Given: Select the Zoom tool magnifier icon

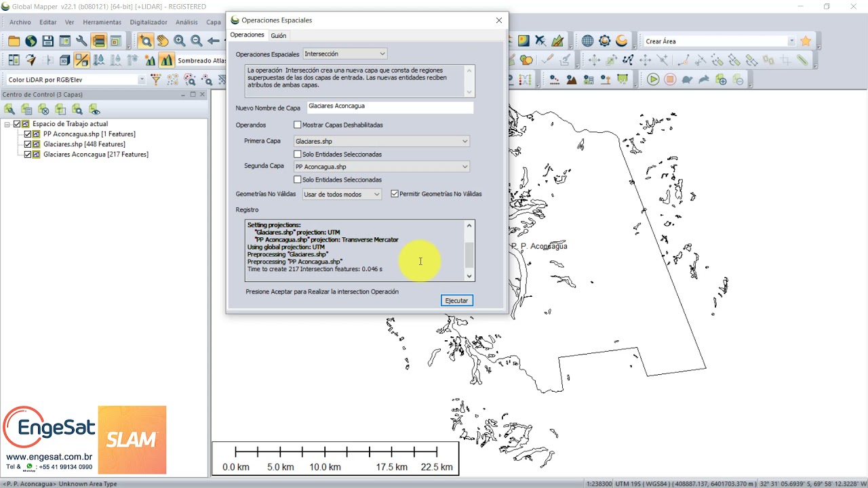Looking at the screenshot, I should (146, 41).
